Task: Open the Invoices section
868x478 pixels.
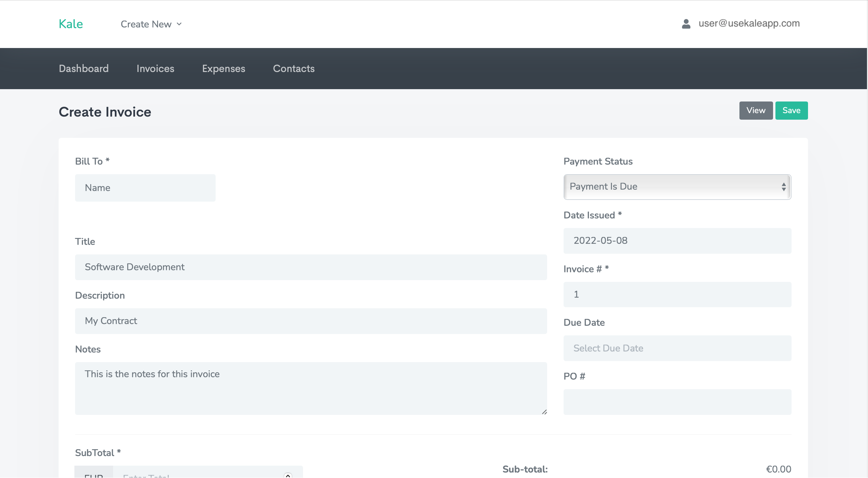Action: pos(155,69)
